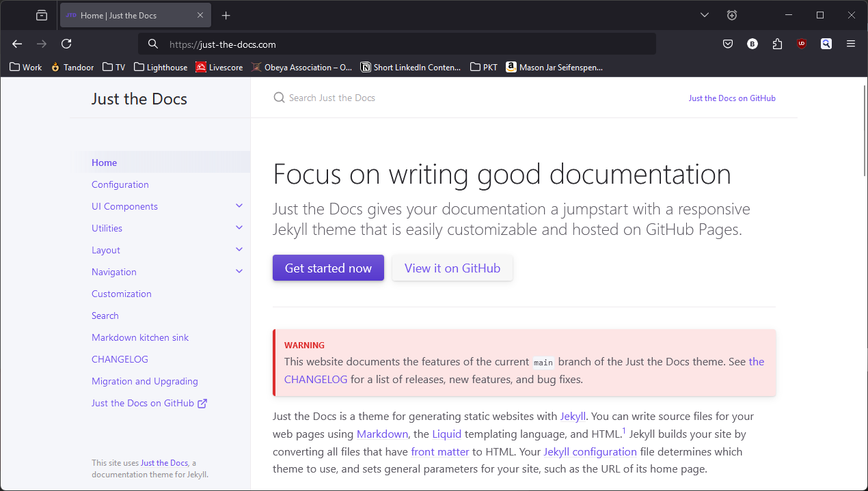Open the Liquid templating link
The height and width of the screenshot is (491, 868).
click(x=447, y=434)
